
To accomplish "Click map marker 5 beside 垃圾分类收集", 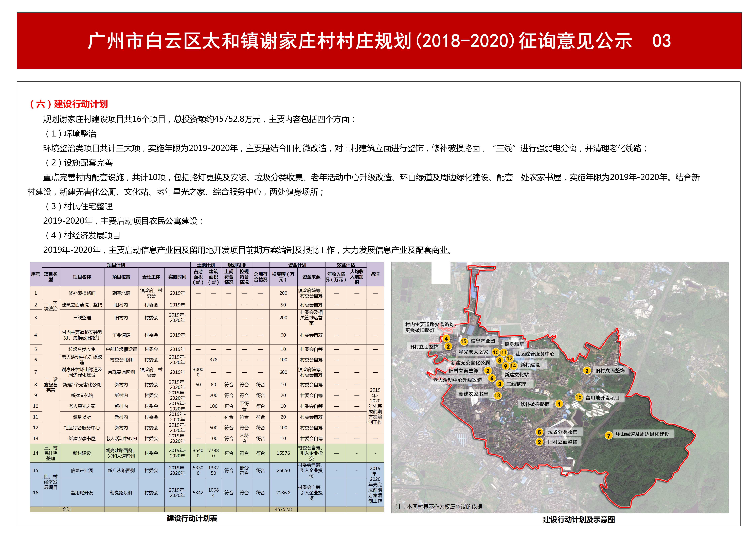I will 539,432.
